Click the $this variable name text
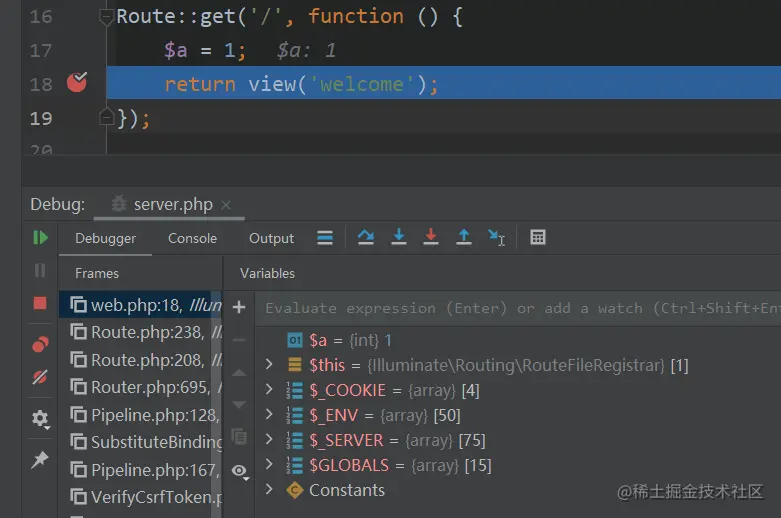 coord(327,365)
